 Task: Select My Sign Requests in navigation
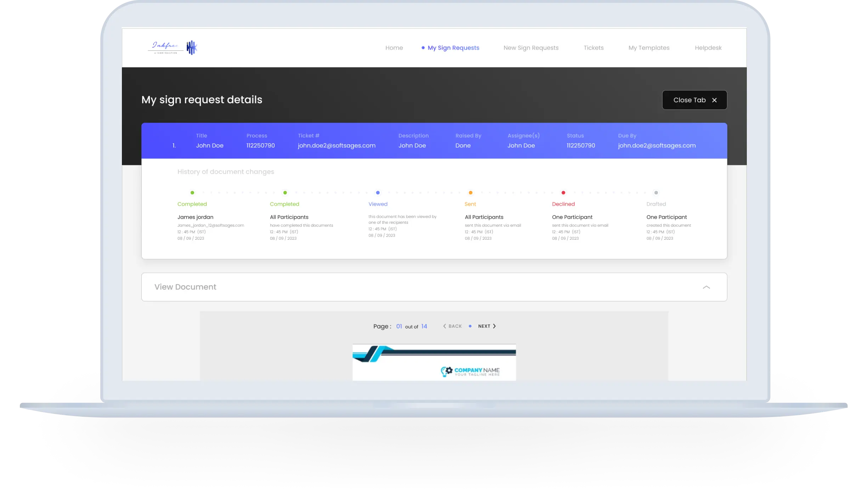tap(453, 48)
